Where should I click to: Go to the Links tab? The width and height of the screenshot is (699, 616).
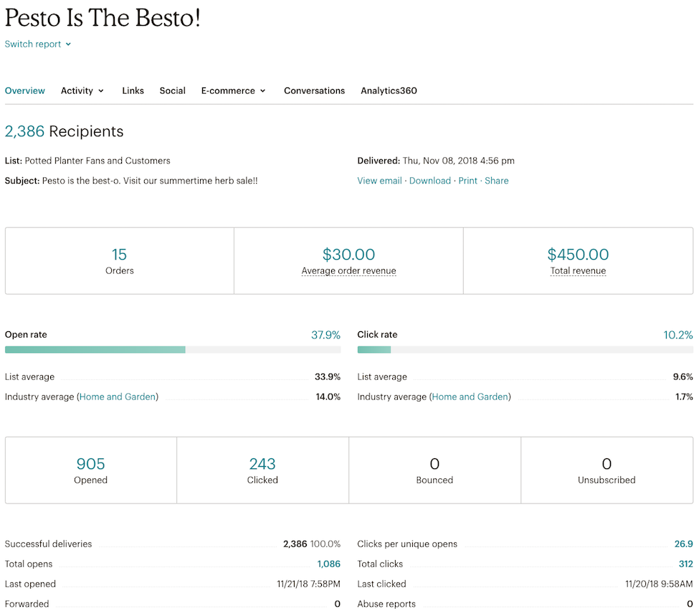(133, 91)
